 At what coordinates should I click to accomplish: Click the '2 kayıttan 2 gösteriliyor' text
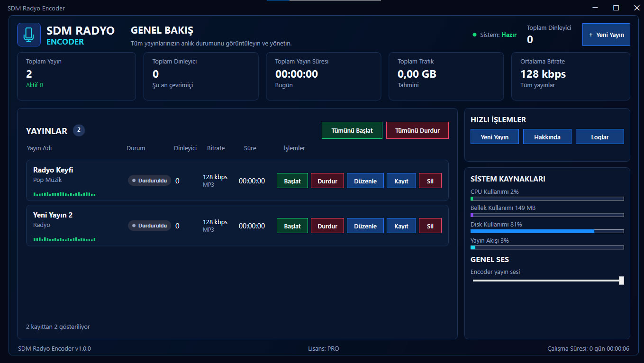[58, 327]
